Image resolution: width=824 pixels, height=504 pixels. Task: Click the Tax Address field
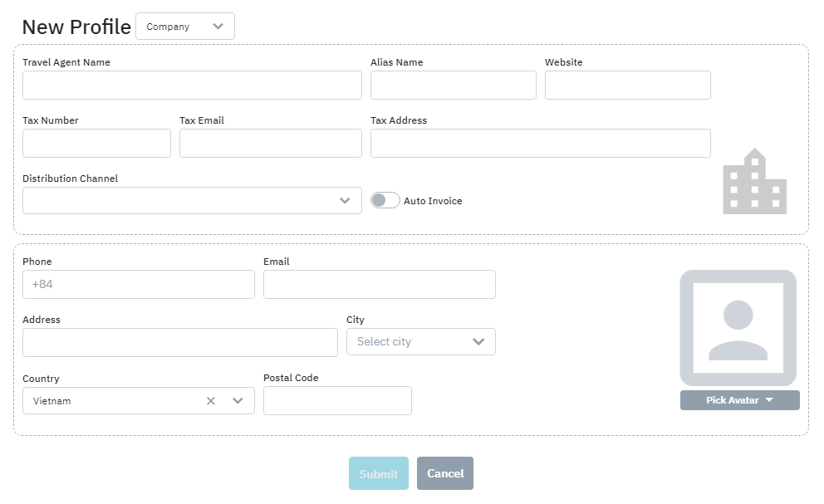(540, 144)
